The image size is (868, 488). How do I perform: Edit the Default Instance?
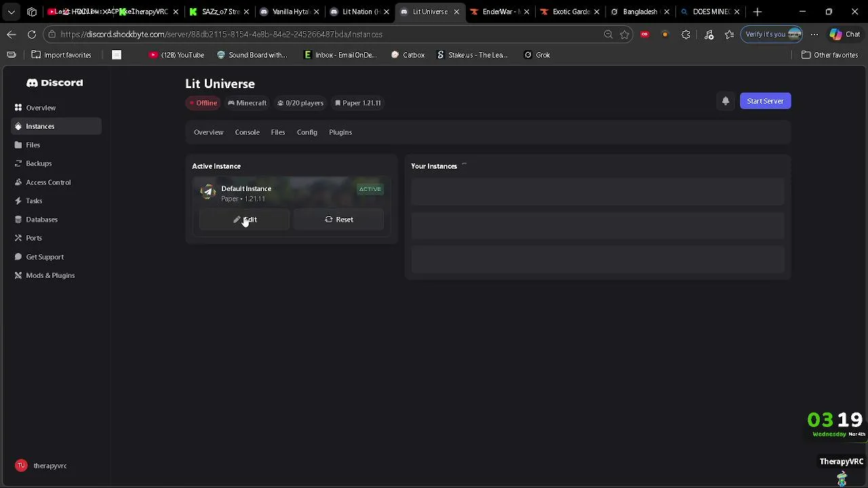pyautogui.click(x=244, y=220)
